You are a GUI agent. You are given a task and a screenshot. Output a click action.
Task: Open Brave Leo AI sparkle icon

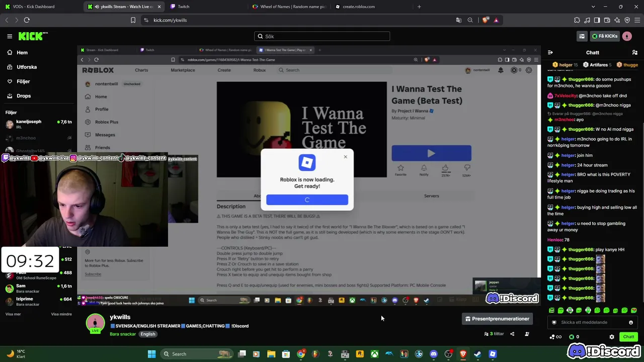coord(617,20)
